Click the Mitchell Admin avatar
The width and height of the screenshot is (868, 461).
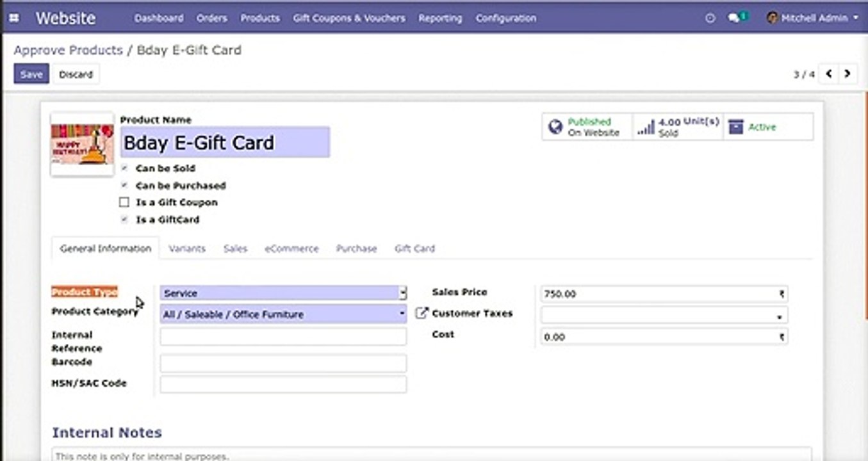pyautogui.click(x=773, y=18)
